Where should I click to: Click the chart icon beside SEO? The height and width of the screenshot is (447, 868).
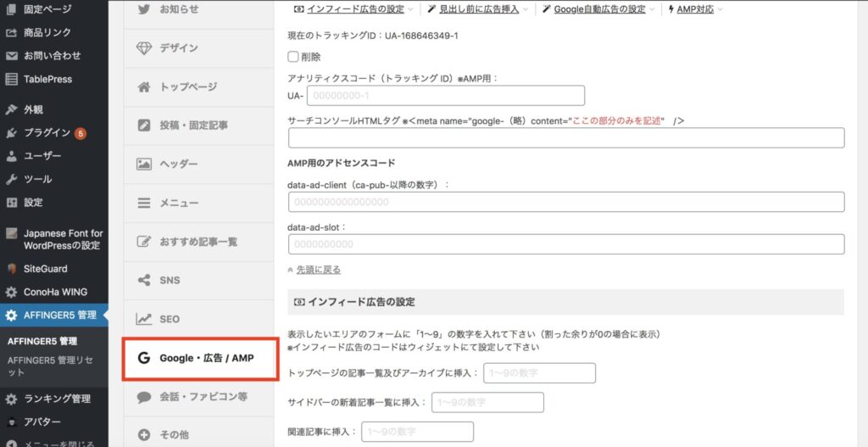144,319
